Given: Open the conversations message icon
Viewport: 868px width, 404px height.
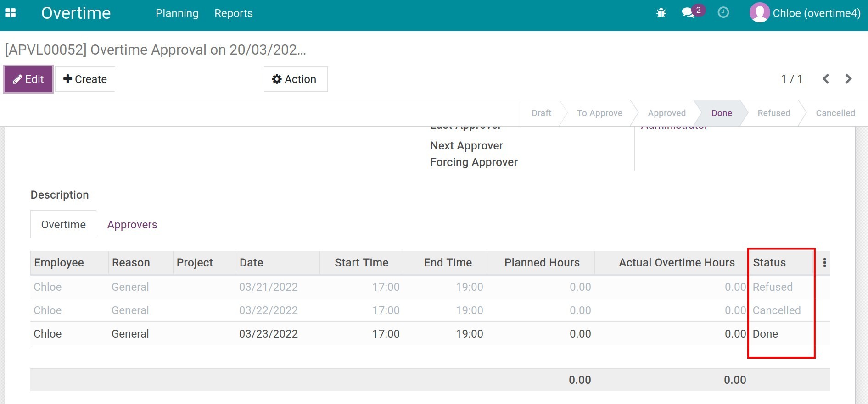Looking at the screenshot, I should (688, 13).
